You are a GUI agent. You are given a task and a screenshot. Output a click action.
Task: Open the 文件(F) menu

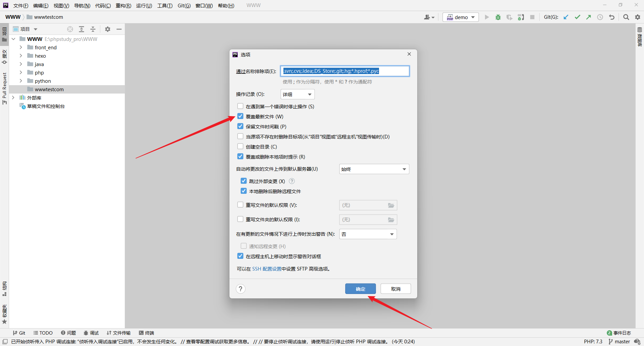tap(21, 6)
